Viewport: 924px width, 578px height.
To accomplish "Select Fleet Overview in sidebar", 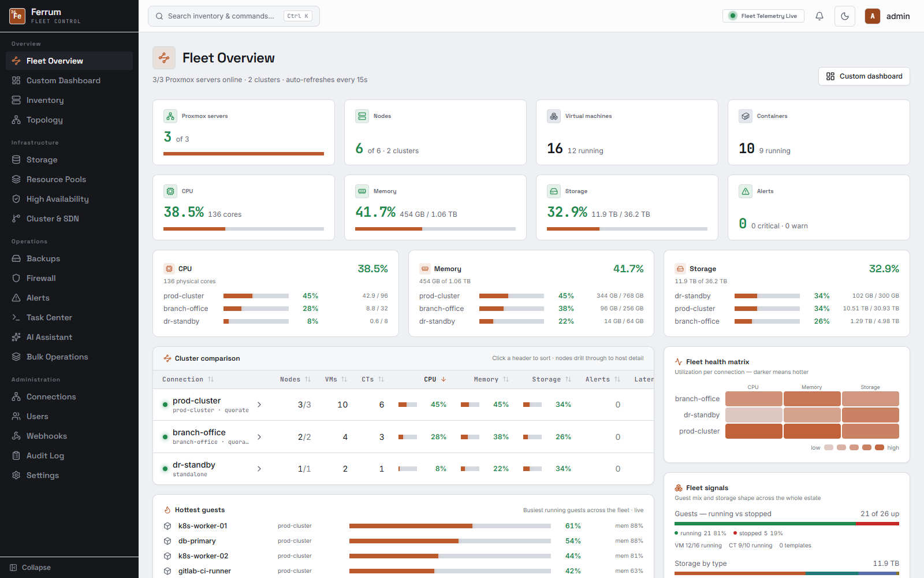I will tap(69, 61).
